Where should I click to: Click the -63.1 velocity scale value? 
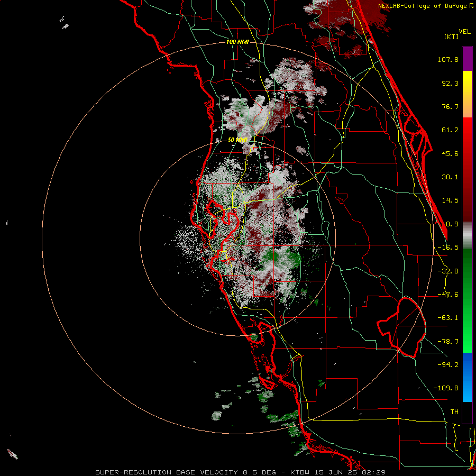[448, 318]
